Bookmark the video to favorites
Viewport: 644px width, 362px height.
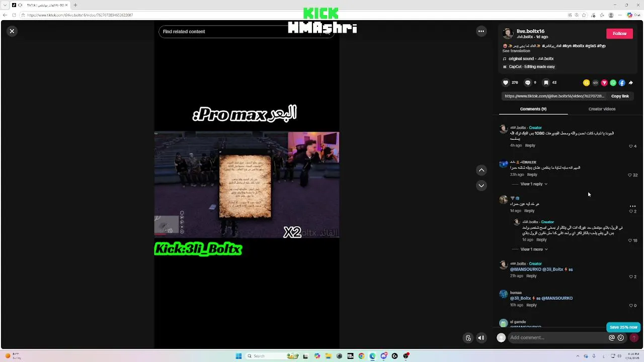click(x=546, y=82)
